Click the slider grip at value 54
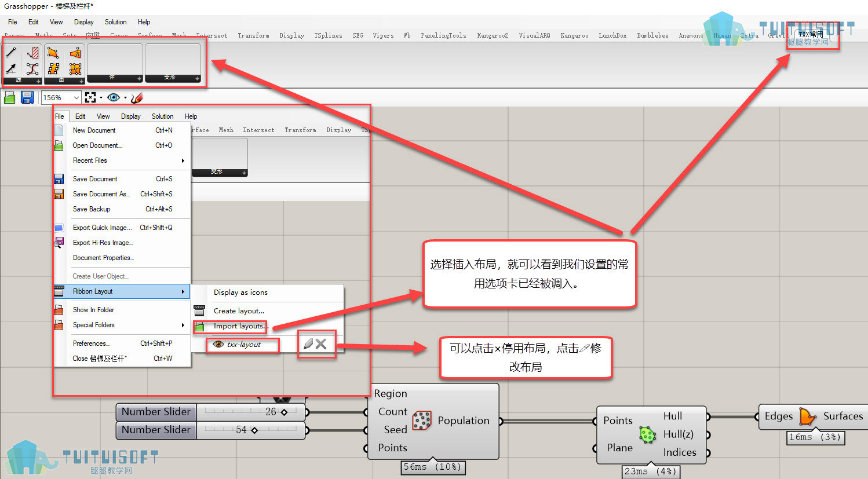The height and width of the screenshot is (479, 868). (x=254, y=430)
